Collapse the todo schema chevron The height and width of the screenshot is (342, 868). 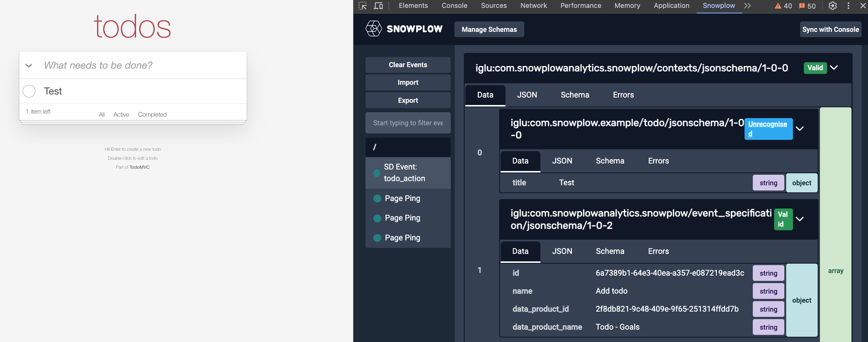800,129
